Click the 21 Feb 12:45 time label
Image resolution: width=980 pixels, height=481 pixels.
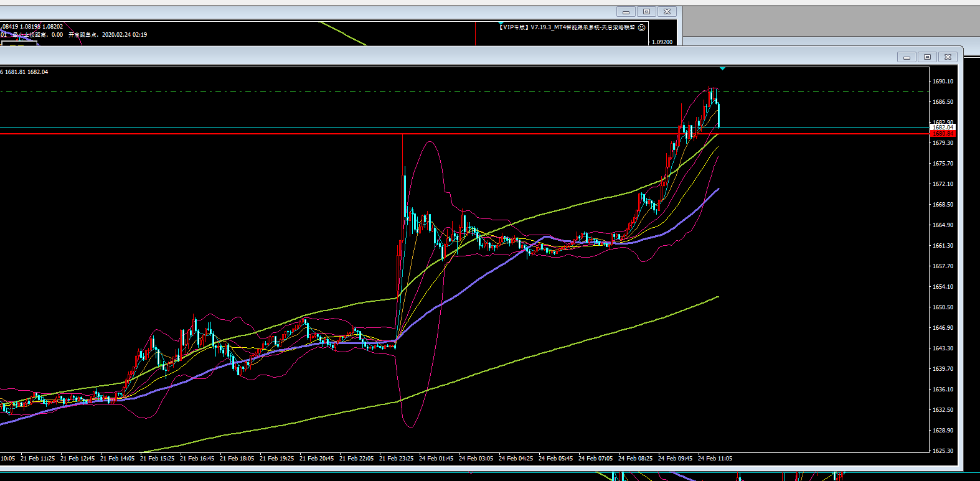coord(78,459)
